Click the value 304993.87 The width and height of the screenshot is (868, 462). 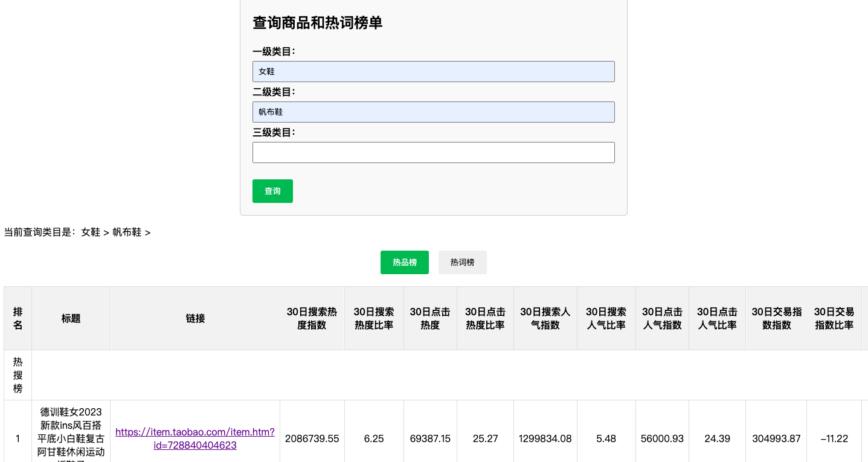pyautogui.click(x=777, y=438)
